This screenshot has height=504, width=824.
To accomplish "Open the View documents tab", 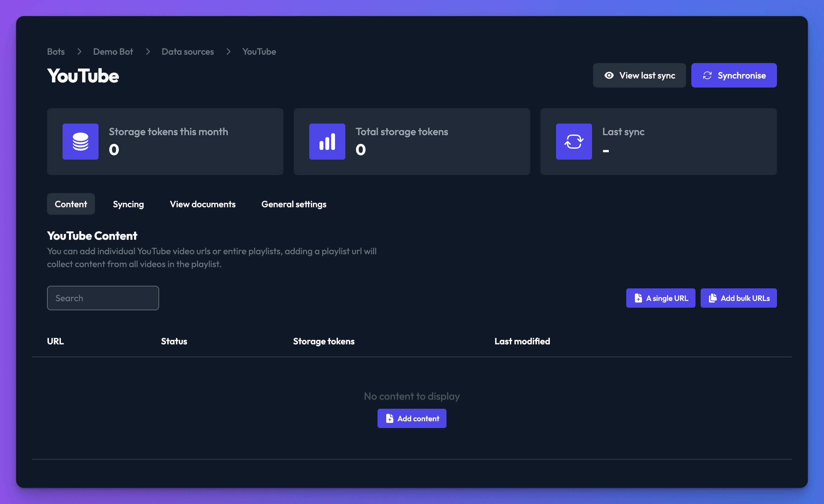I will pyautogui.click(x=203, y=204).
